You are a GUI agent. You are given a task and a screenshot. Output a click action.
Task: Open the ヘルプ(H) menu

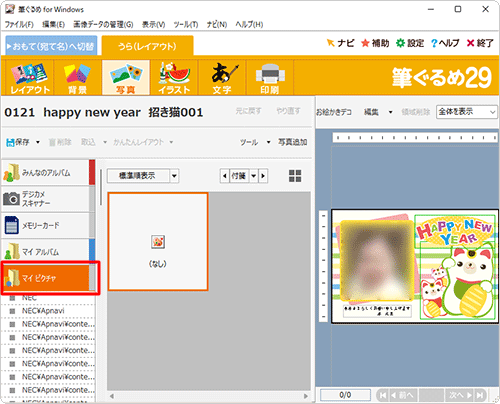[x=249, y=24]
